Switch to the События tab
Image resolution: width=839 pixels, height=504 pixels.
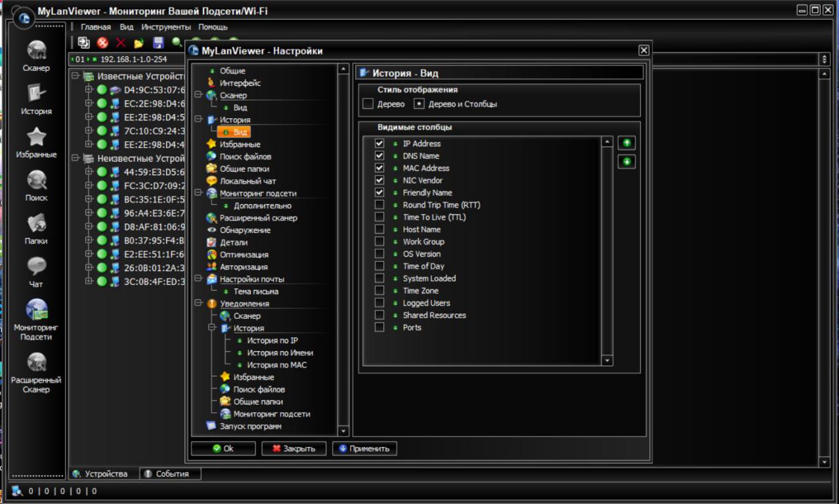166,474
